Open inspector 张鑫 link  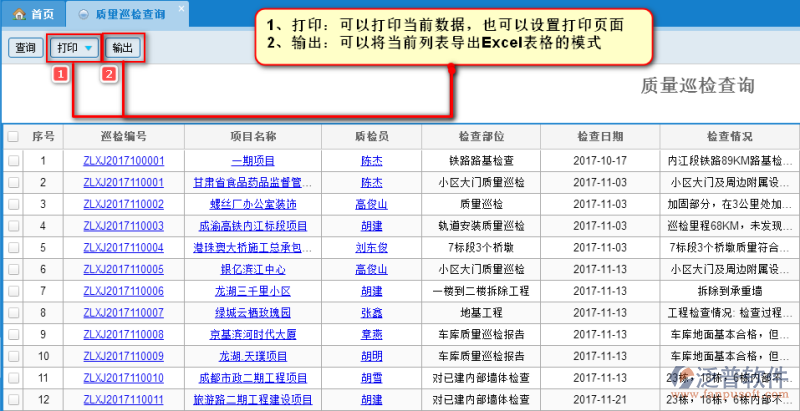click(x=371, y=313)
